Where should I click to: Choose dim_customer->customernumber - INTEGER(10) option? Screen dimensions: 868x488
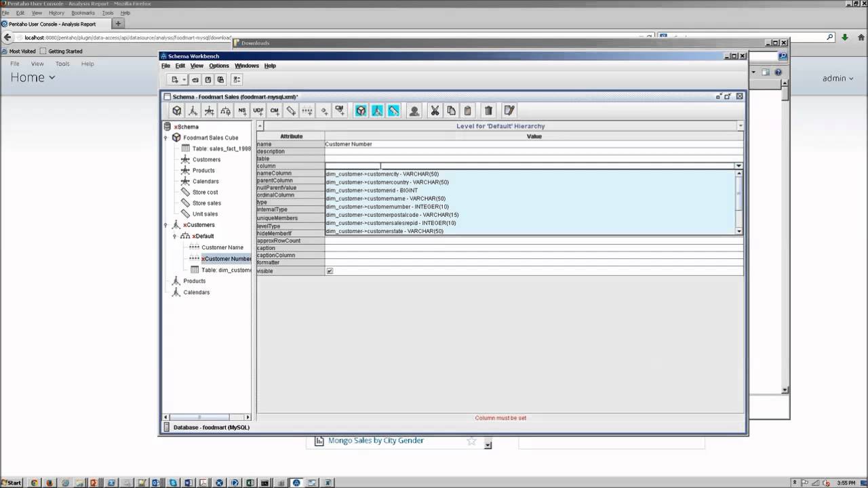[387, 207]
